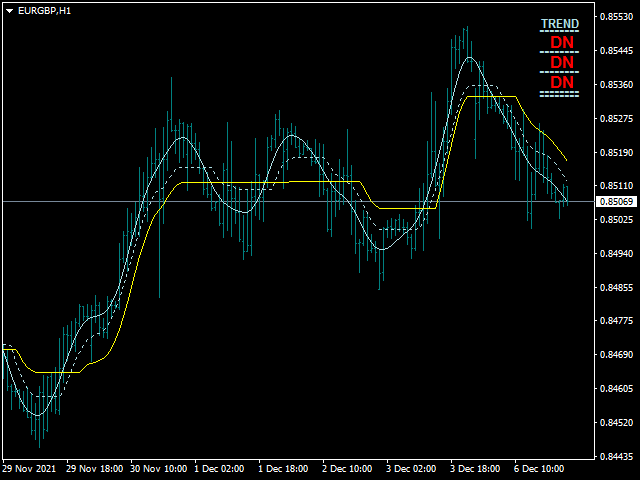Select the 3 Dec 02:00 time label
The image size is (640, 480).
pos(411,469)
